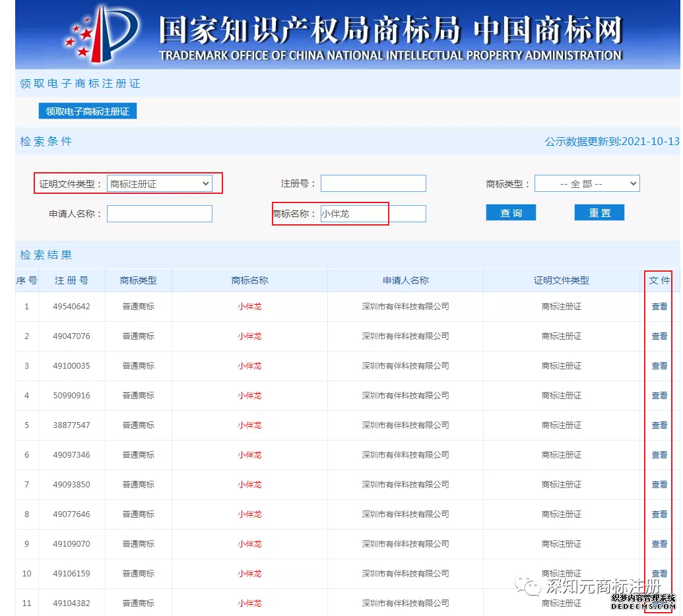The width and height of the screenshot is (683, 616).
Task: Open 查看 link for registration 49047076
Action: 659,336
